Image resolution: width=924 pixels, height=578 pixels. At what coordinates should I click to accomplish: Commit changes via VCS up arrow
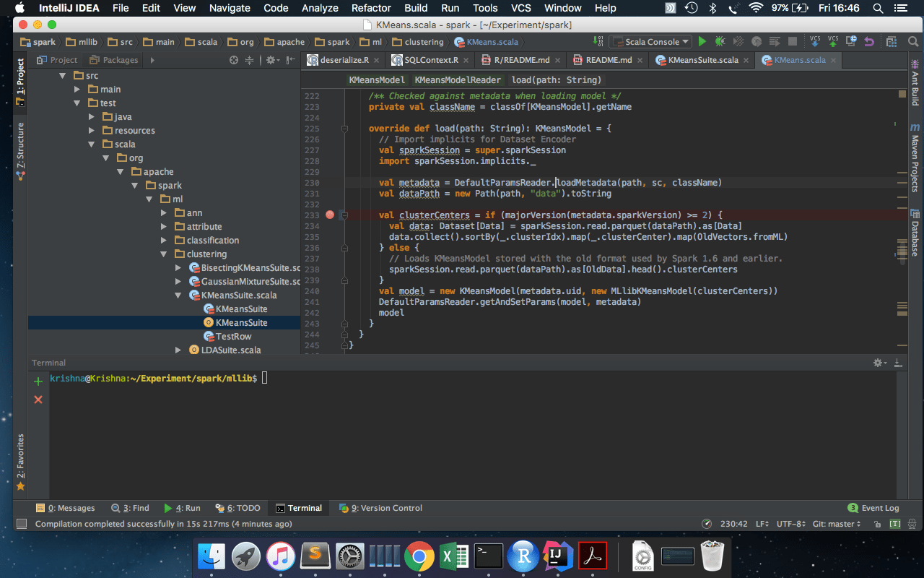click(832, 42)
